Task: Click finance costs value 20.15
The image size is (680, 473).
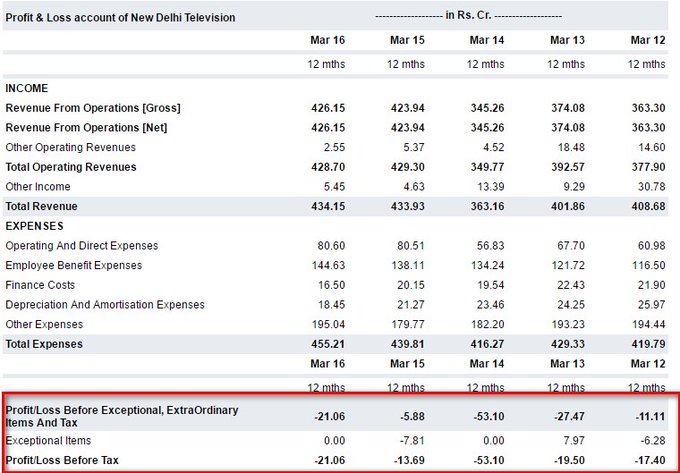Action: pos(411,285)
